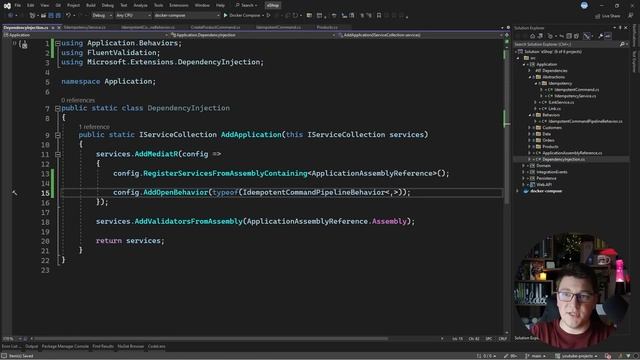Screen dimensions: 640x360
Task: Select ApplicationAssemblyReference.cs file
Action: coord(572,153)
